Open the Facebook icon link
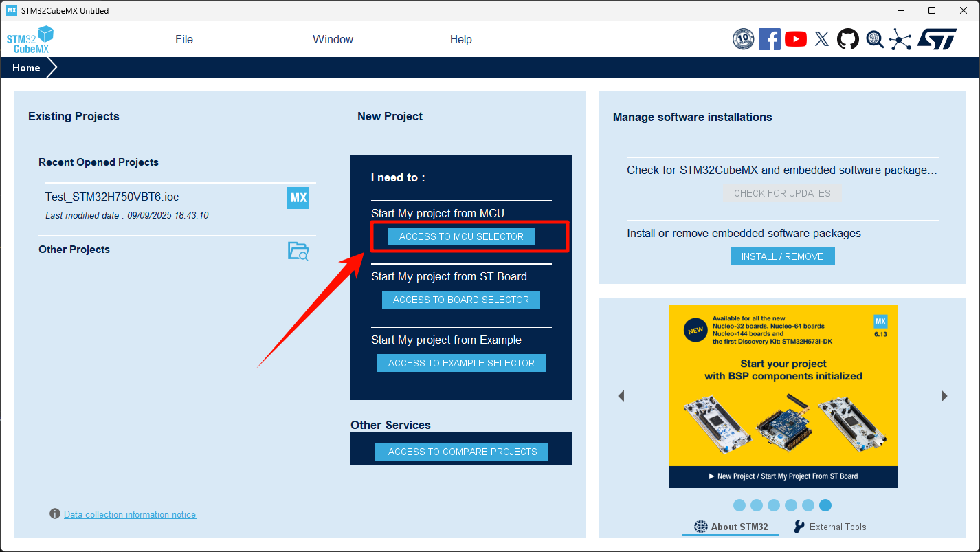 [770, 39]
